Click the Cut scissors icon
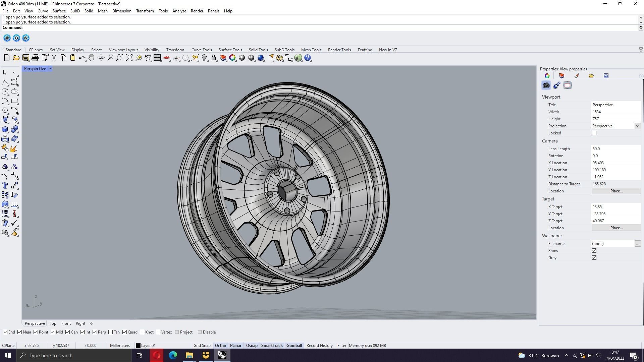Viewport: 644px width, 362px height. (x=54, y=58)
